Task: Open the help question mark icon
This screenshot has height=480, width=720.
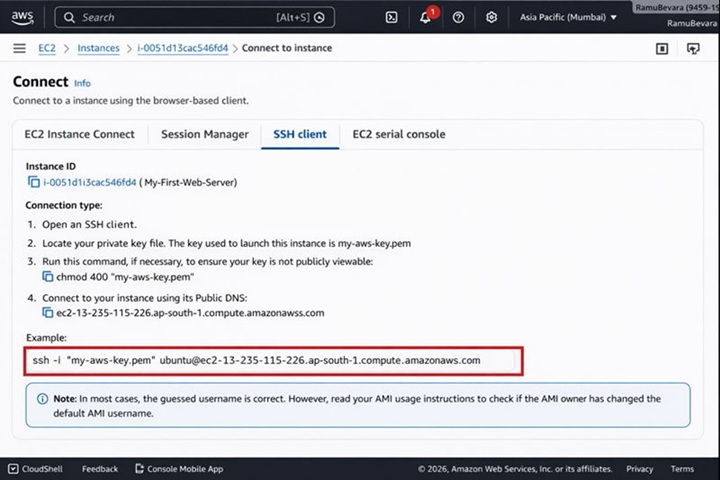Action: tap(458, 17)
